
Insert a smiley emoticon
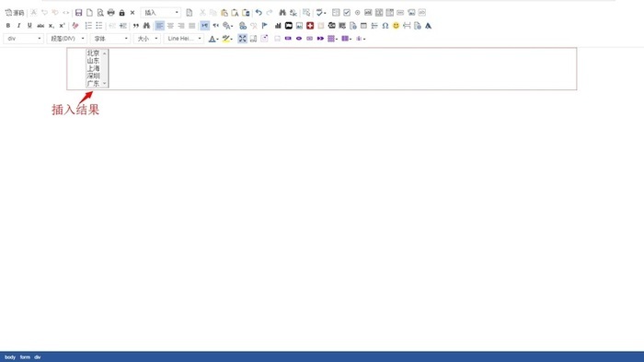coord(396,26)
